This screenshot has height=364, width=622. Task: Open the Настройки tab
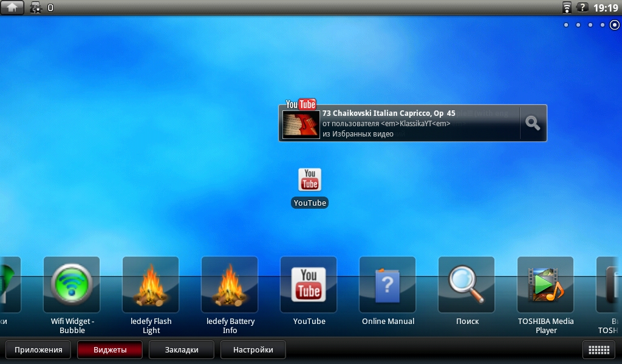253,349
